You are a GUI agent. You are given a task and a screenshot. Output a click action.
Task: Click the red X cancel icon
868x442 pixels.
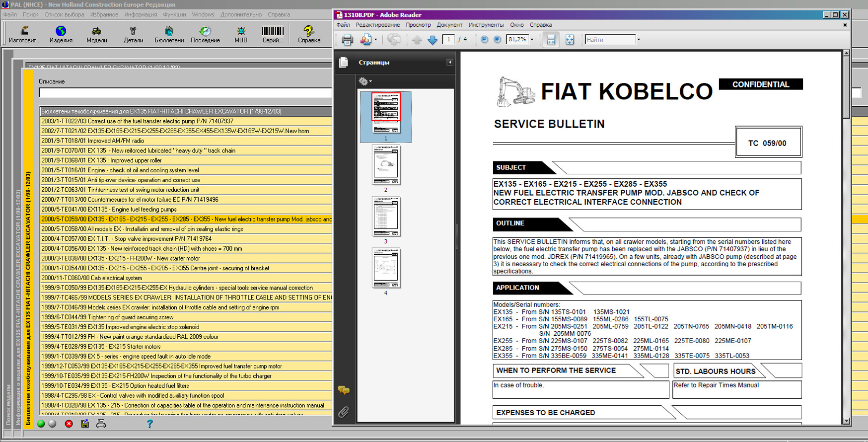click(69, 424)
